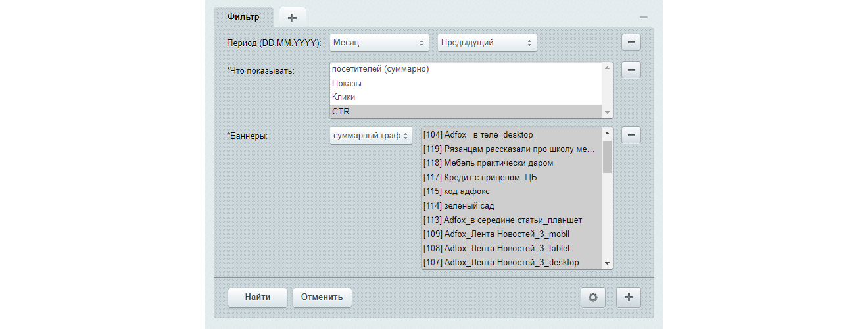Select Показы in Что показывать list

point(466,84)
